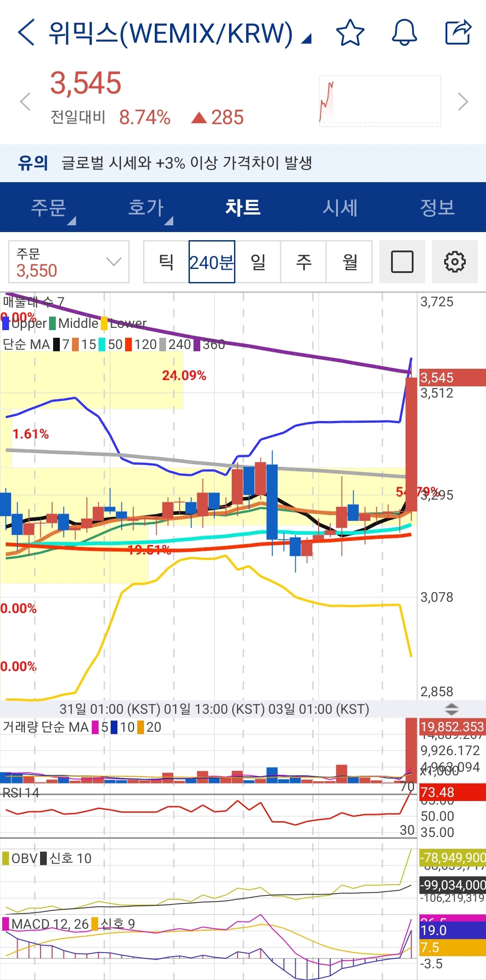486x980 pixels.
Task: Tap the mini price chart thumbnail
Action: pyautogui.click(x=380, y=101)
